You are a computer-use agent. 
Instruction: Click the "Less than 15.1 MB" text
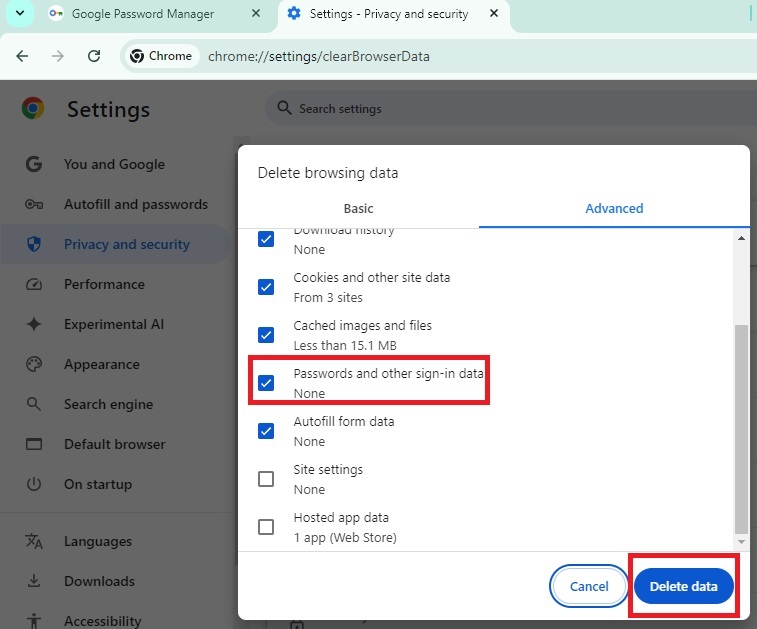coord(345,346)
